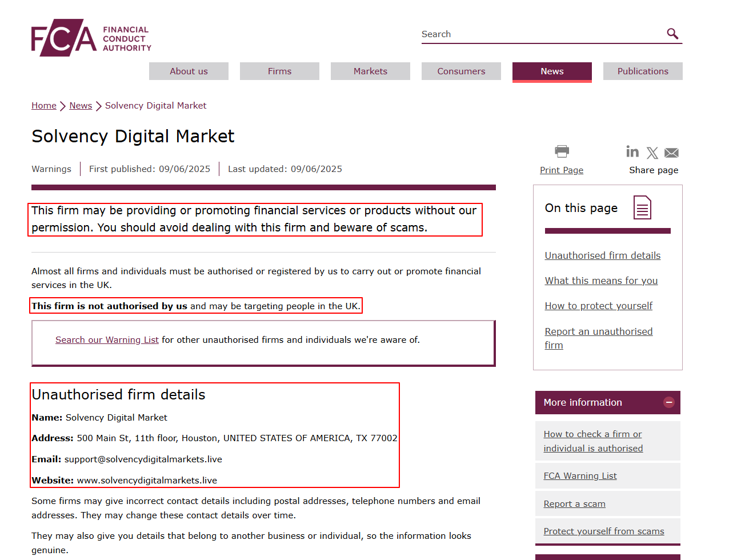Open FCA Warning List sidebar link
This screenshot has height=560, width=741.
580,476
